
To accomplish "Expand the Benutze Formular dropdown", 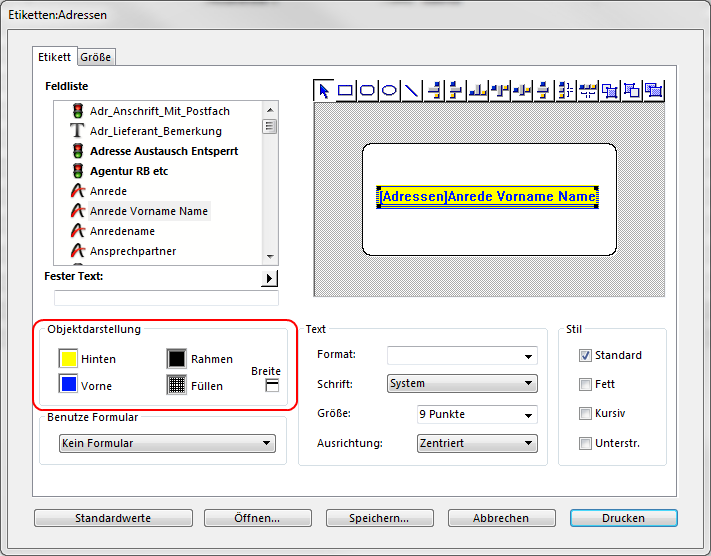I will pos(166,443).
